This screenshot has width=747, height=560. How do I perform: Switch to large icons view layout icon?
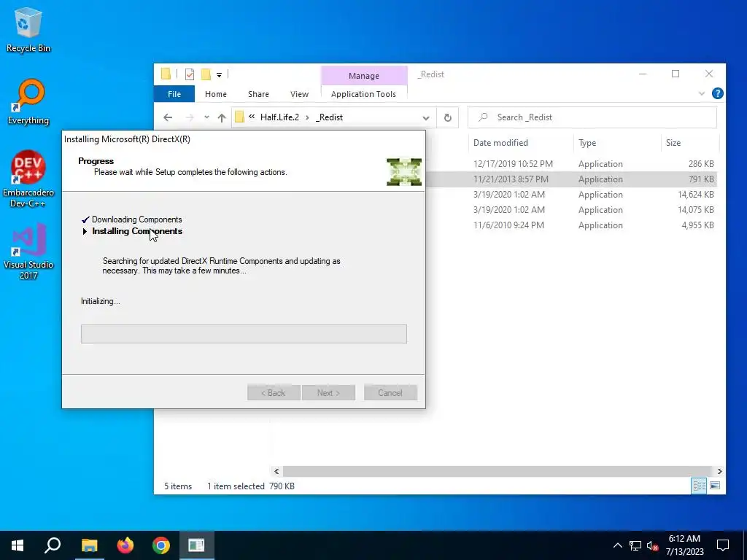click(715, 486)
